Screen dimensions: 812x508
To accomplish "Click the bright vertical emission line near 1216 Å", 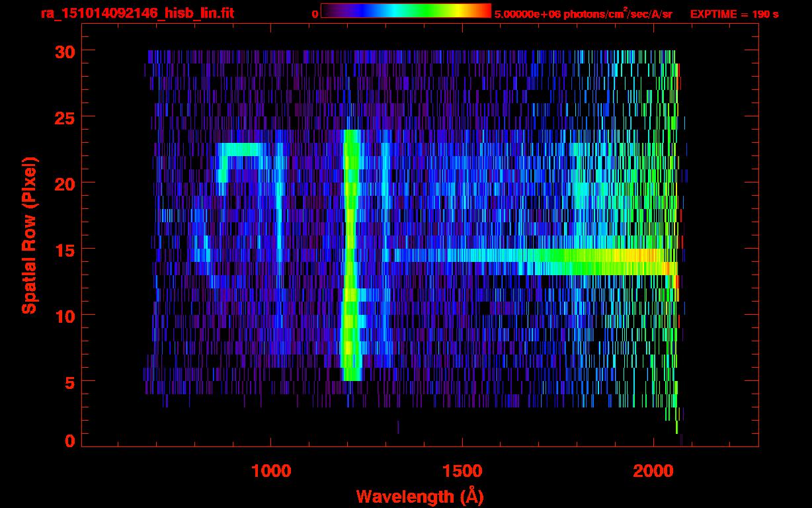I will 351,255.
